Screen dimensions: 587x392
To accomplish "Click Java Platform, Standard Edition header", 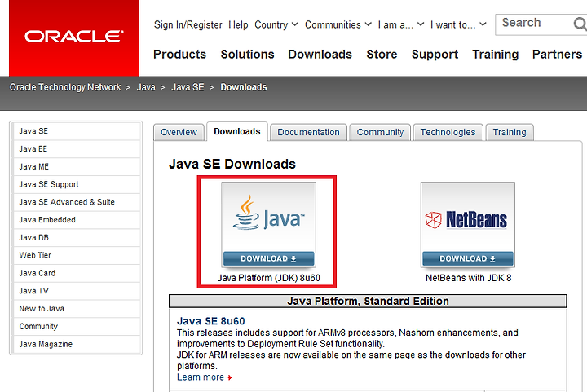I will (x=368, y=302).
